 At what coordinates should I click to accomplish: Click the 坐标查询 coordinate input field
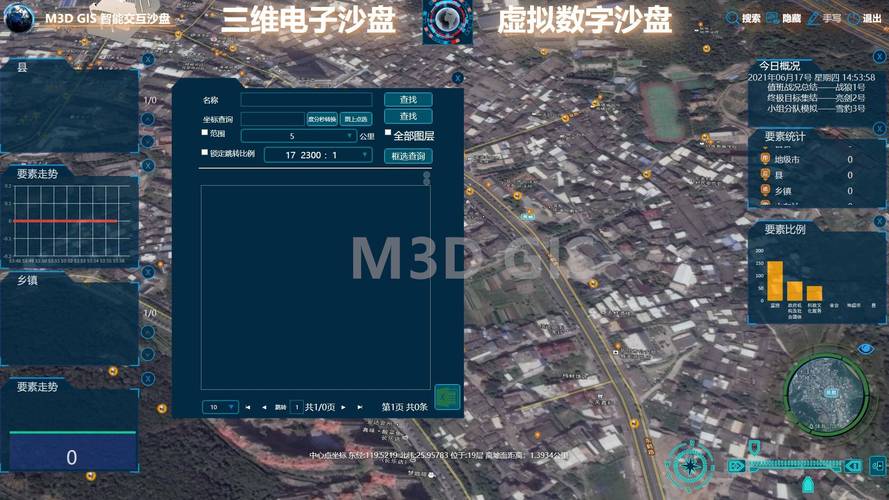click(273, 119)
